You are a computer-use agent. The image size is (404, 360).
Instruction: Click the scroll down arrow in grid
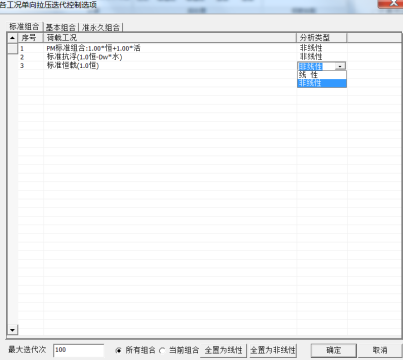click(x=12, y=330)
